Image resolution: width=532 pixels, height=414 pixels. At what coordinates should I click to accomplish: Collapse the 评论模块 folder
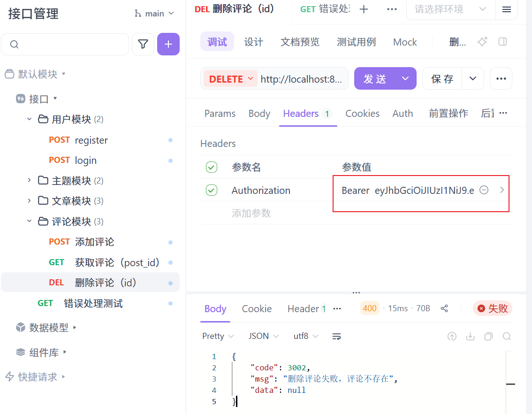coord(29,221)
